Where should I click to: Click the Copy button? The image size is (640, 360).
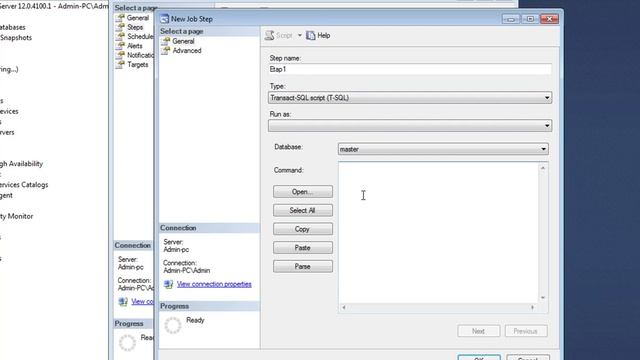pos(303,229)
